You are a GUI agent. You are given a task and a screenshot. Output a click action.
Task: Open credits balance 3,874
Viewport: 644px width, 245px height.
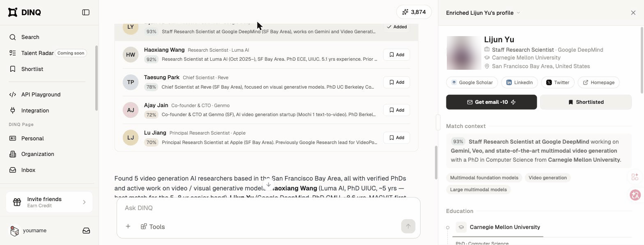point(414,12)
